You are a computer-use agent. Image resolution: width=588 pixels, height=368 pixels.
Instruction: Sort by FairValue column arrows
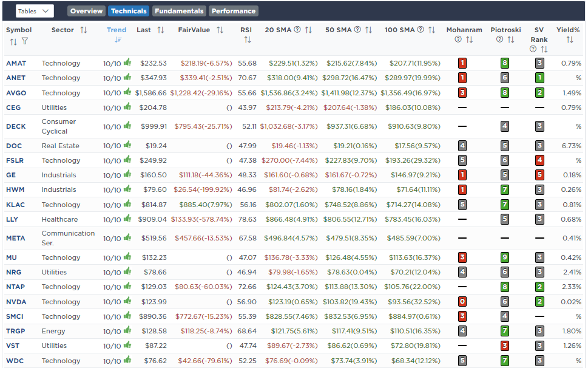[x=220, y=30]
